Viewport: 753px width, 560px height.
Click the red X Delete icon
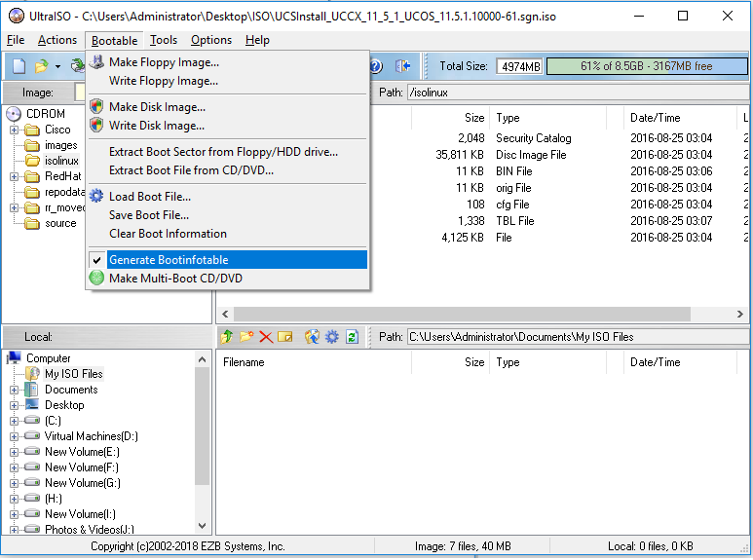266,337
